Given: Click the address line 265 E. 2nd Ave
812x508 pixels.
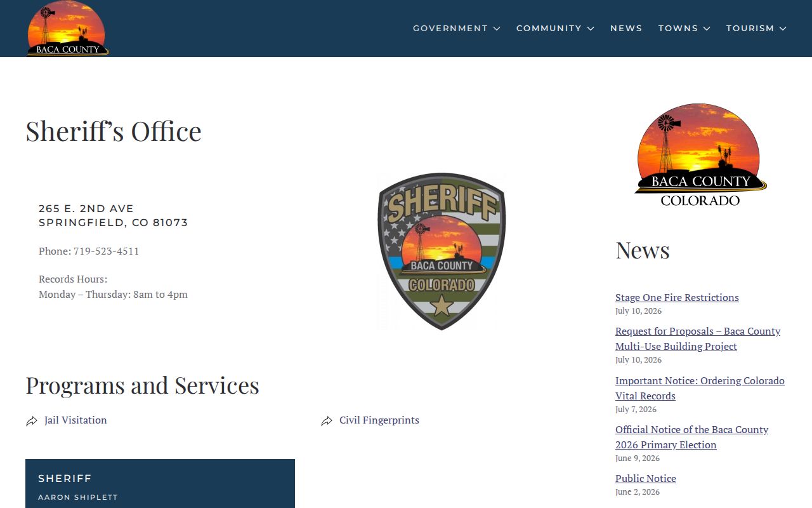Looking at the screenshot, I should pyautogui.click(x=86, y=208).
